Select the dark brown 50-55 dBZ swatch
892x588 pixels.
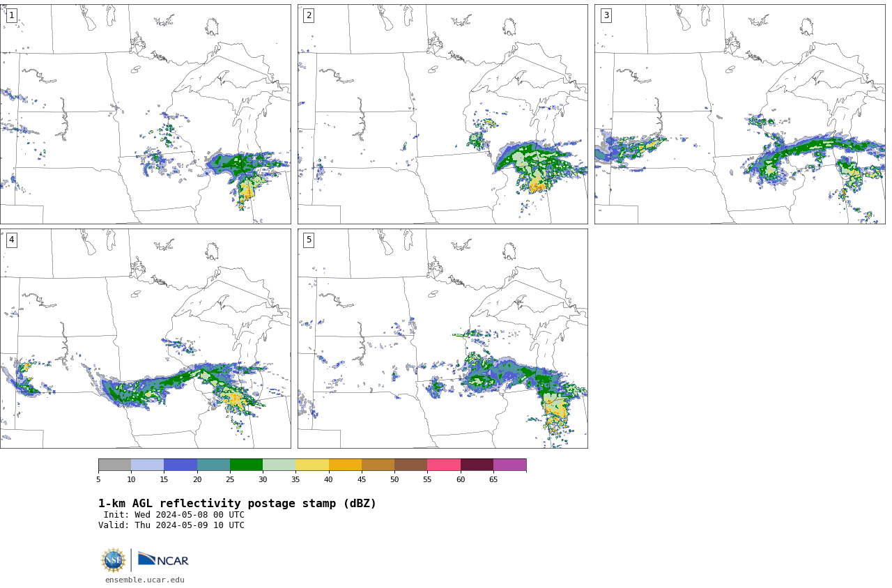410,465
